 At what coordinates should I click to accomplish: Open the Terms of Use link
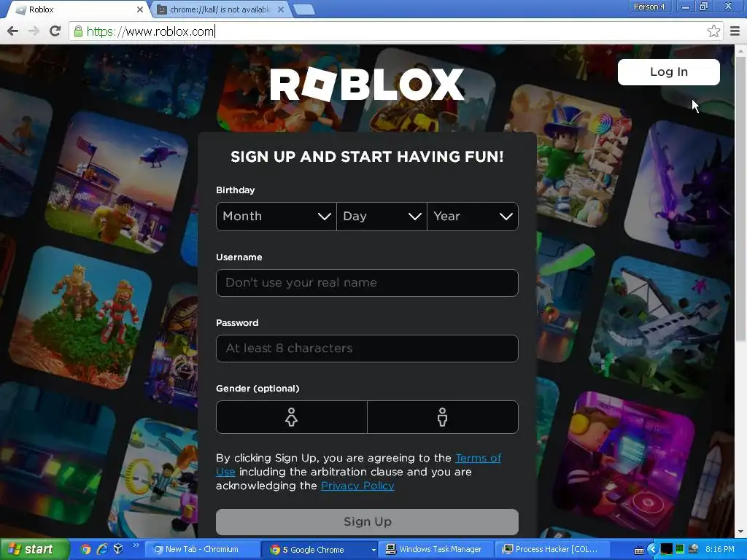click(x=478, y=458)
